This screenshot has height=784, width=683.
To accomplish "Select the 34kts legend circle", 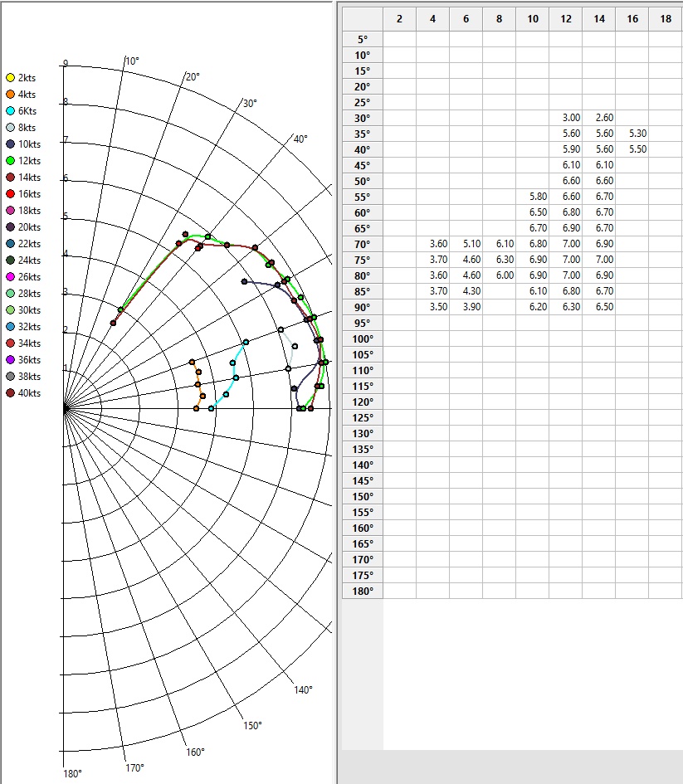I will point(10,343).
